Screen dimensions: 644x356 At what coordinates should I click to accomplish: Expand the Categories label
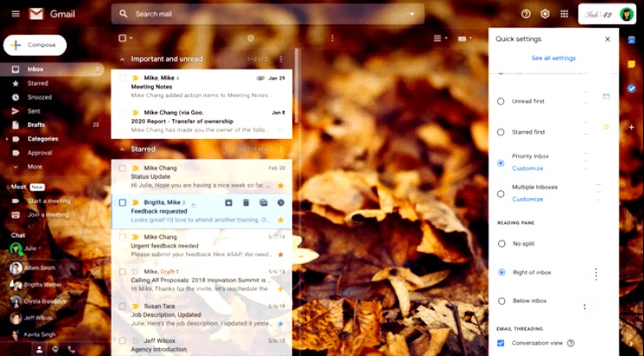pyautogui.click(x=7, y=139)
